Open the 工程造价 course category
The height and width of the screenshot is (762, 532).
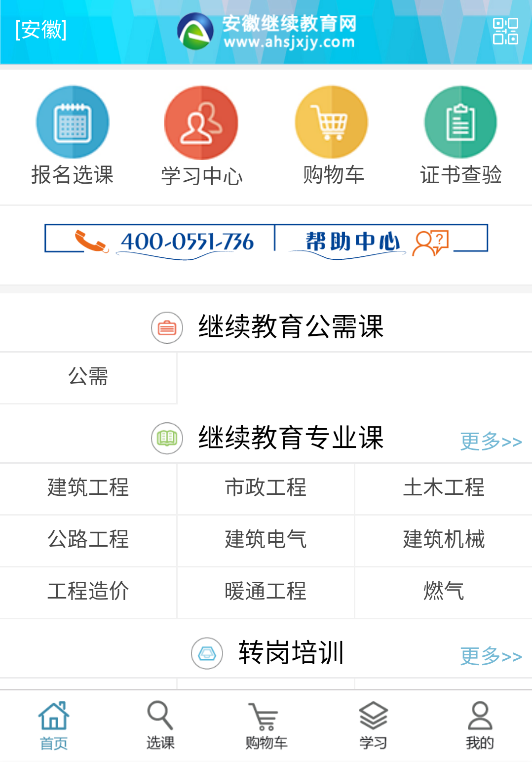[x=88, y=591]
